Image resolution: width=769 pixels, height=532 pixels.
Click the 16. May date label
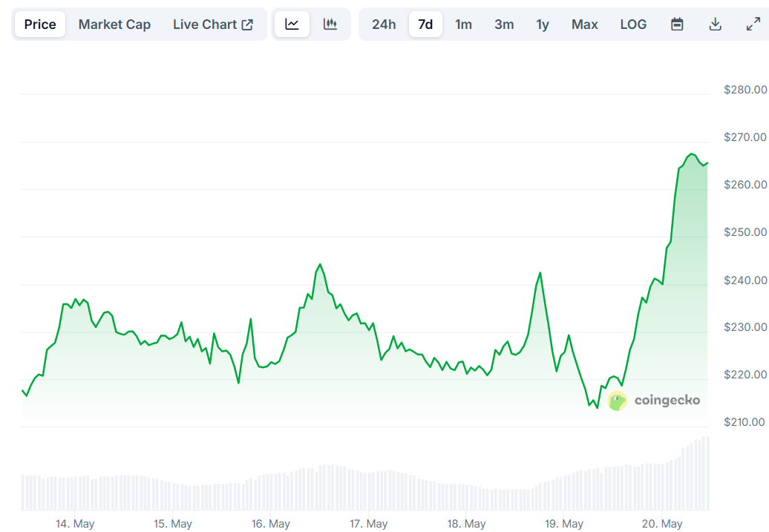pyautogui.click(x=271, y=524)
